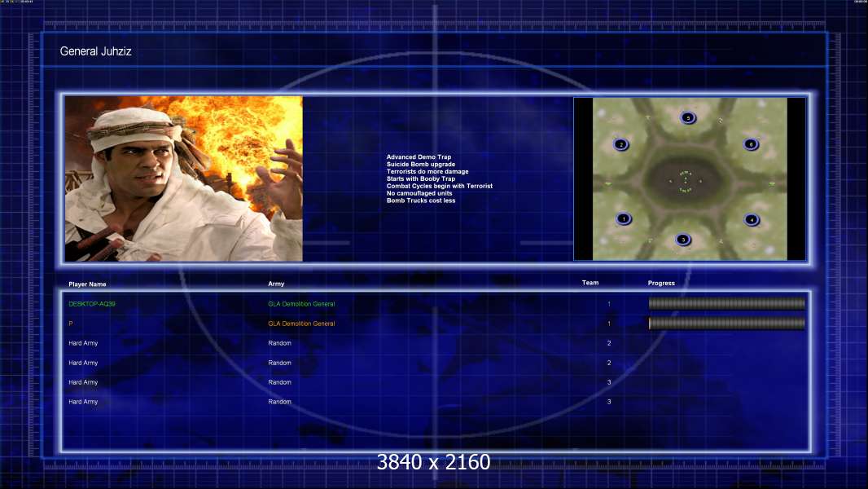
Task: Click DESKTOP-AQ39's loading progress bar
Action: 727,303
